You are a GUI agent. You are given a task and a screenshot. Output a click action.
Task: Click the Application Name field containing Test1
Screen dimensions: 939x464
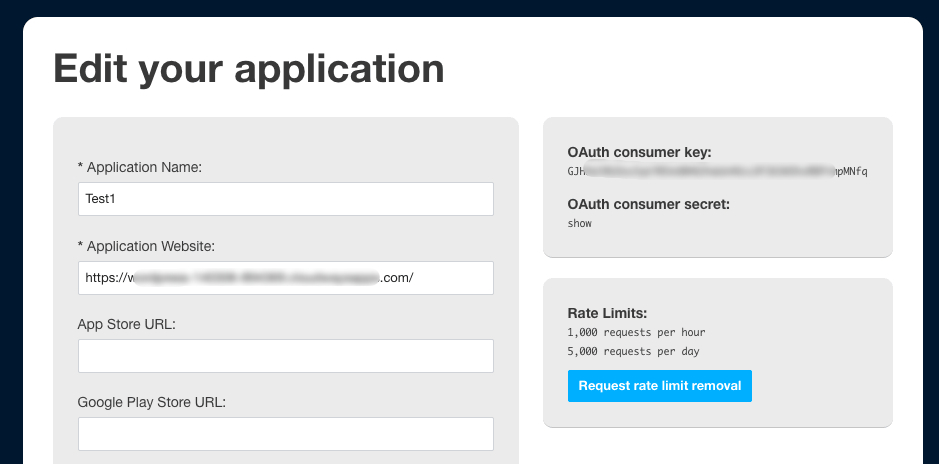(x=286, y=199)
